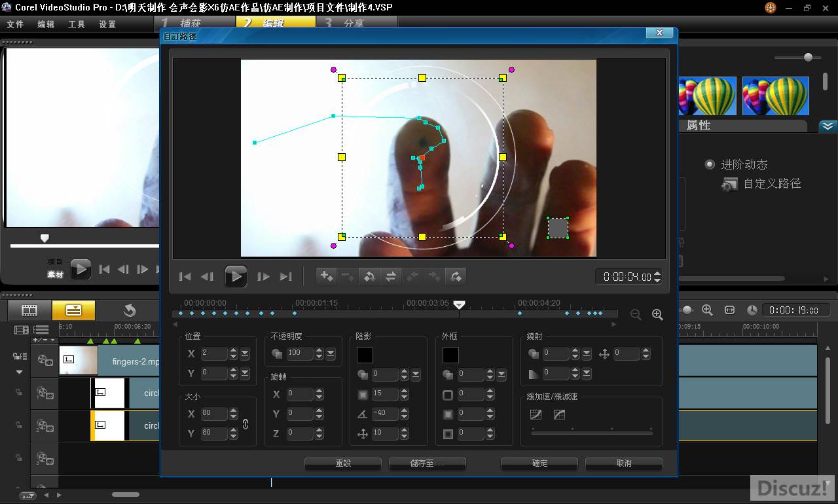
Task: Collapse the 属性 options panel chevron
Action: [x=828, y=126]
